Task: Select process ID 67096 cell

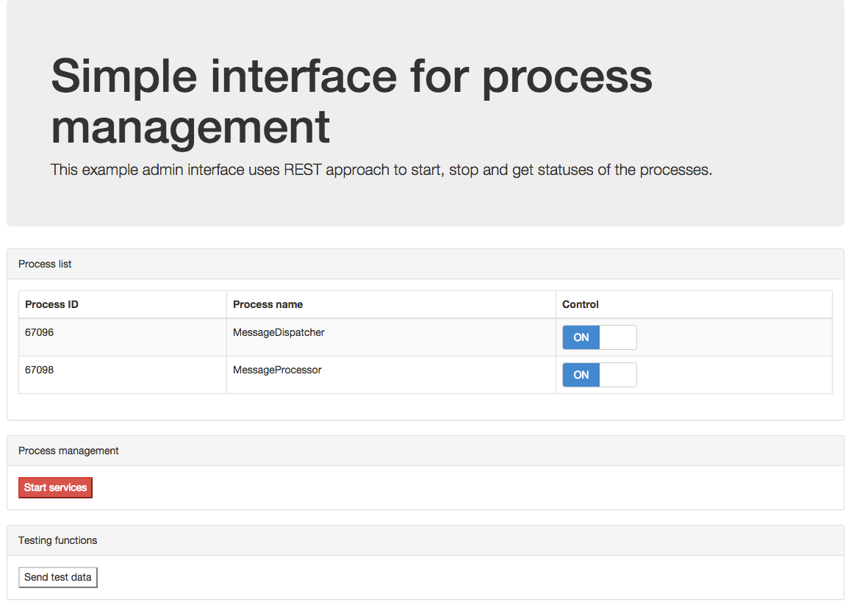Action: pyautogui.click(x=40, y=333)
